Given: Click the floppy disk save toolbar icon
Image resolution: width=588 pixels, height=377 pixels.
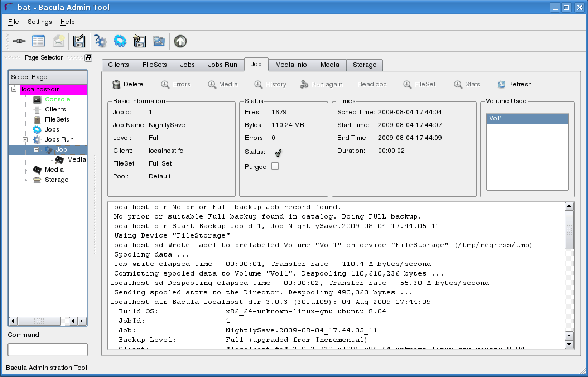Looking at the screenshot, I should click(79, 41).
